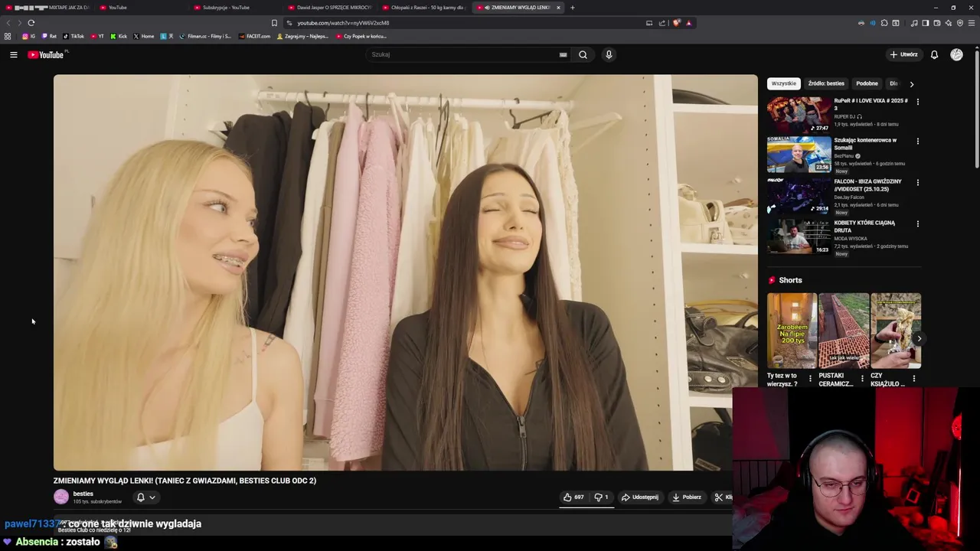Dislike the video with thumbs down
The image size is (980, 551).
point(601,497)
